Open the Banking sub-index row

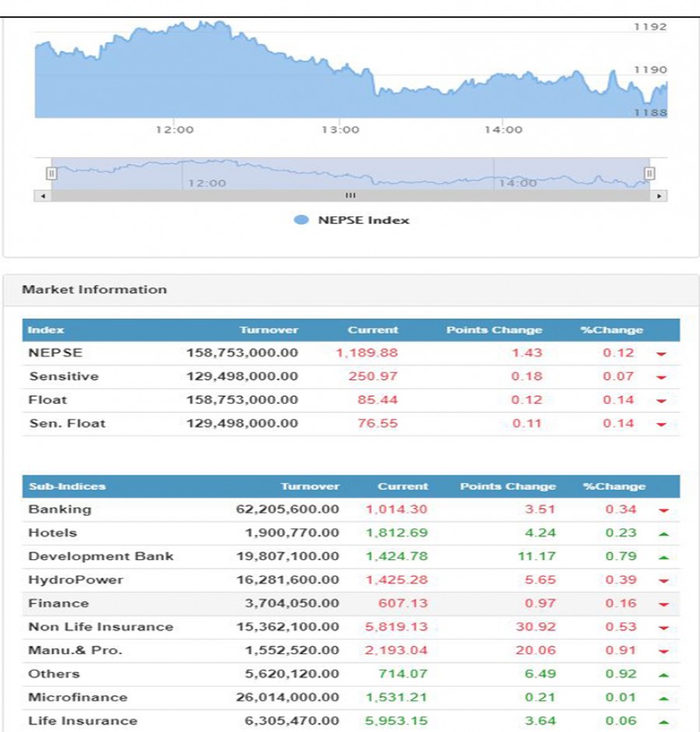tap(60, 510)
